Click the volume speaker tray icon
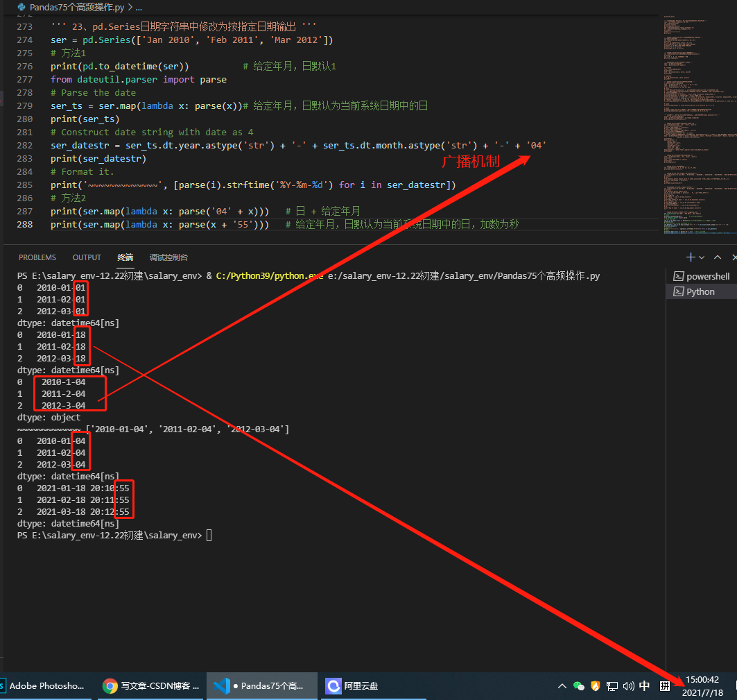The width and height of the screenshot is (737, 700). point(628,686)
